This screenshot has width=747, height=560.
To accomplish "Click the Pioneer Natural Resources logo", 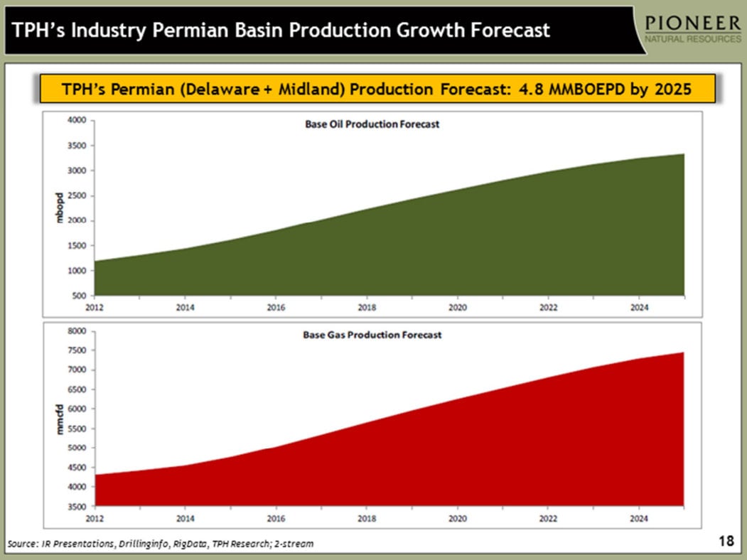I will tap(692, 28).
